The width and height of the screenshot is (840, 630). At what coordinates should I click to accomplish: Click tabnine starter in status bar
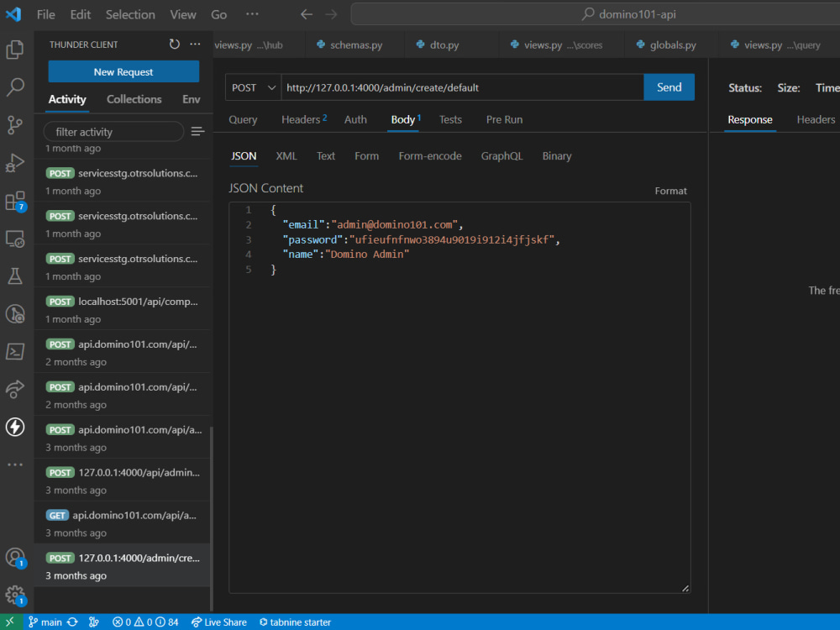(295, 622)
